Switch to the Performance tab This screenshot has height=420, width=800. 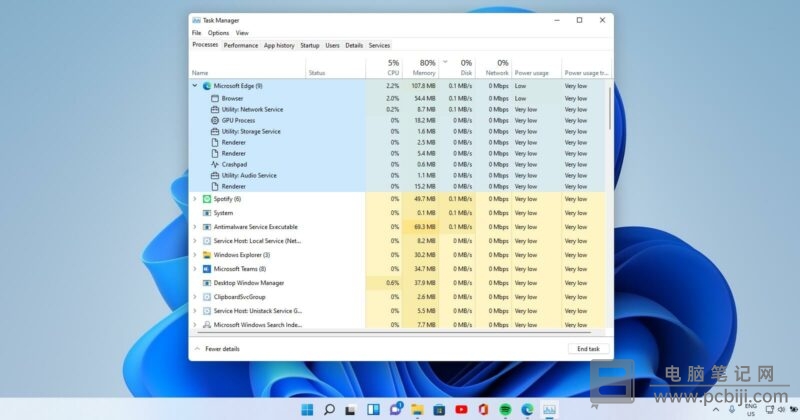click(x=241, y=45)
